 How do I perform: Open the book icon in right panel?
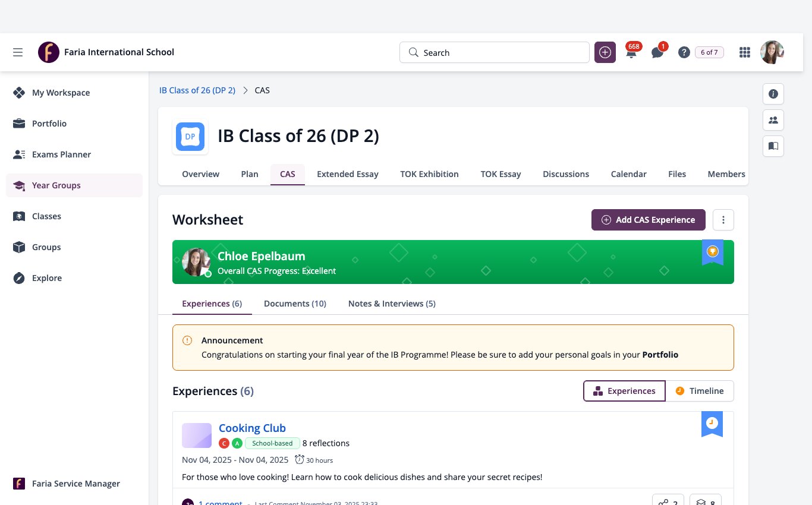[773, 146]
